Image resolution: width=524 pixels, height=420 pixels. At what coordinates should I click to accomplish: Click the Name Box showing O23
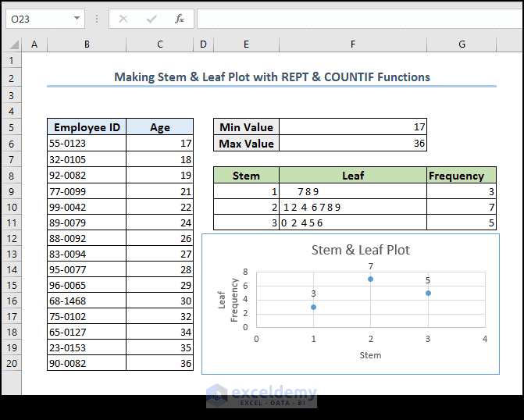pos(45,19)
